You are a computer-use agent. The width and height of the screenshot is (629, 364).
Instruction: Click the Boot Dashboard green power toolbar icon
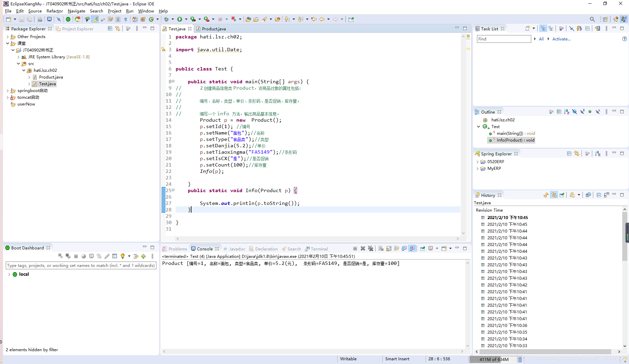pyautogui.click(x=68, y=19)
